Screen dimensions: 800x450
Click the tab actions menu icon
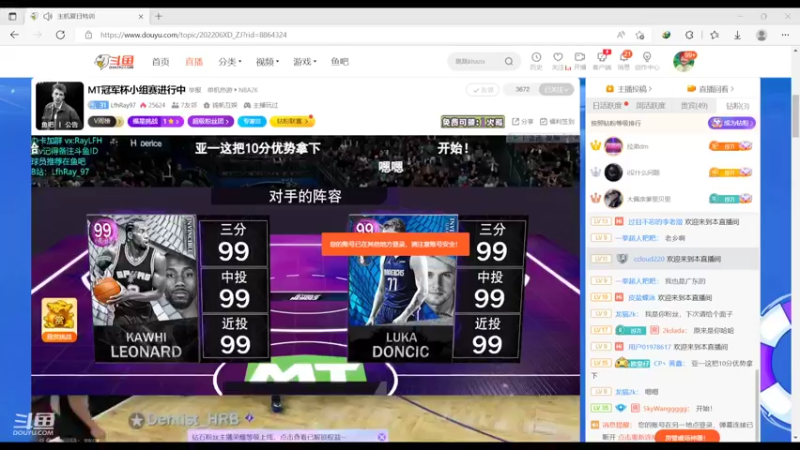tap(13, 16)
